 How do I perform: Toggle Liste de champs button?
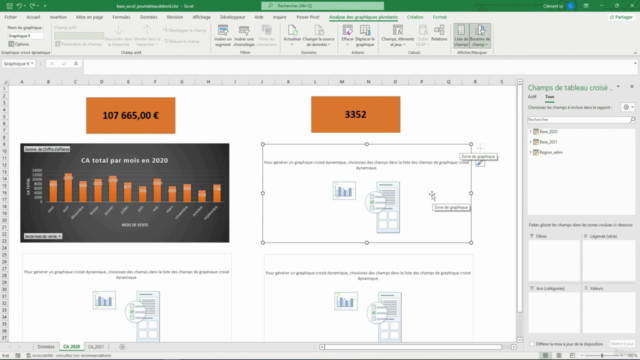tap(461, 36)
